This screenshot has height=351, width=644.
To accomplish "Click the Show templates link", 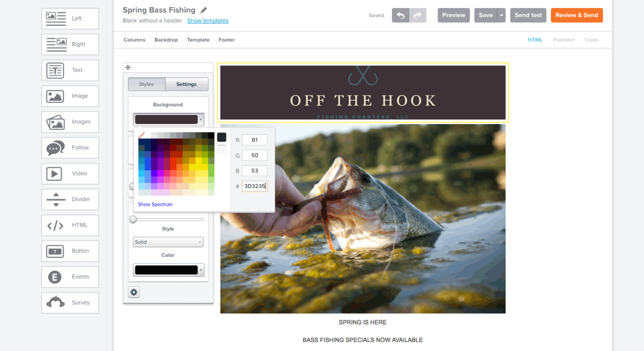I will click(208, 21).
